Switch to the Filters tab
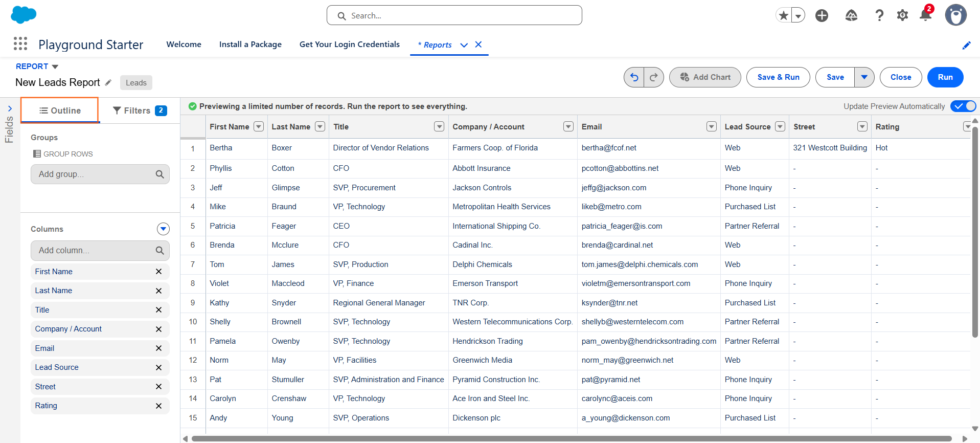The height and width of the screenshot is (443, 980). [x=140, y=110]
